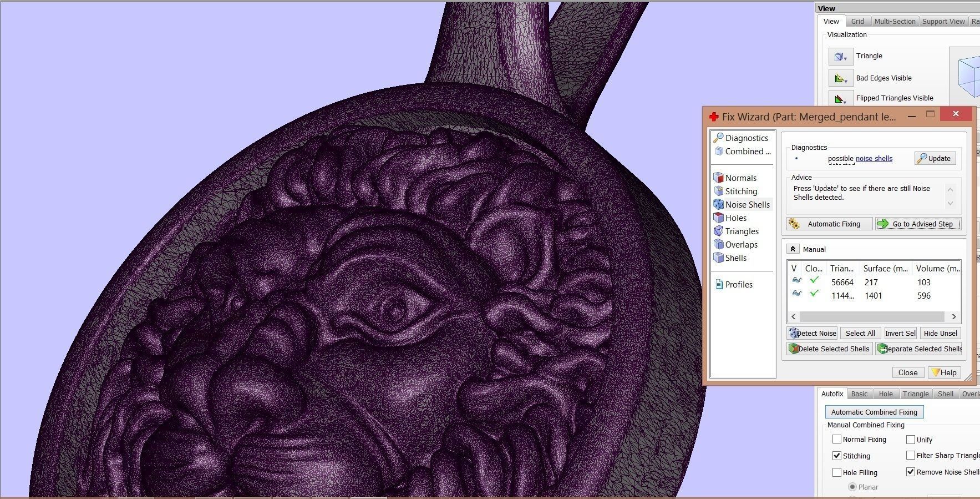Switch to Multi-Section tab
Image resolution: width=980 pixels, height=499 pixels.
tap(895, 21)
